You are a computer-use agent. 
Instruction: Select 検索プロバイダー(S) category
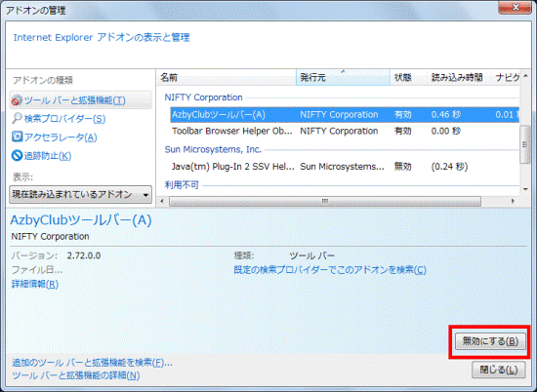coord(64,119)
